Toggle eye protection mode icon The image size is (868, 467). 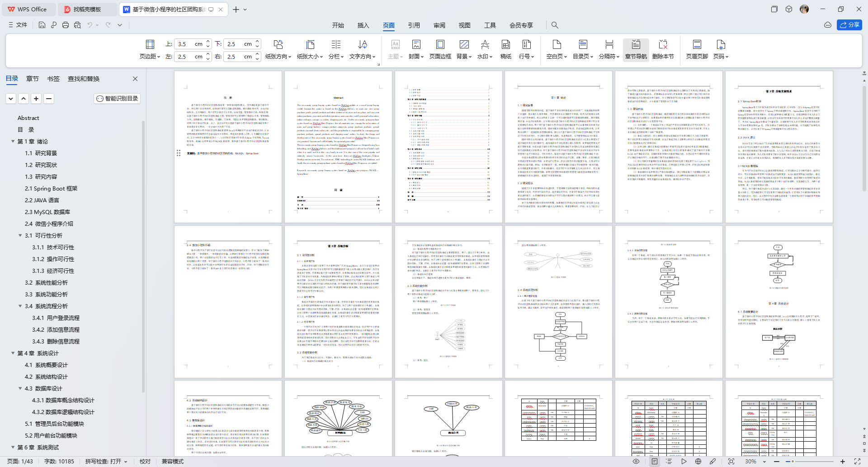click(636, 461)
